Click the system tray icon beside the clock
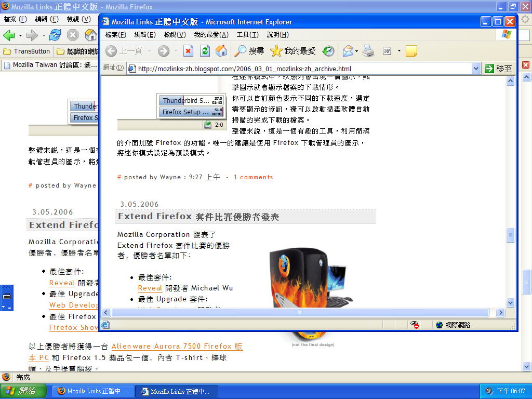Viewport: 532px width, 399px height. [488, 391]
